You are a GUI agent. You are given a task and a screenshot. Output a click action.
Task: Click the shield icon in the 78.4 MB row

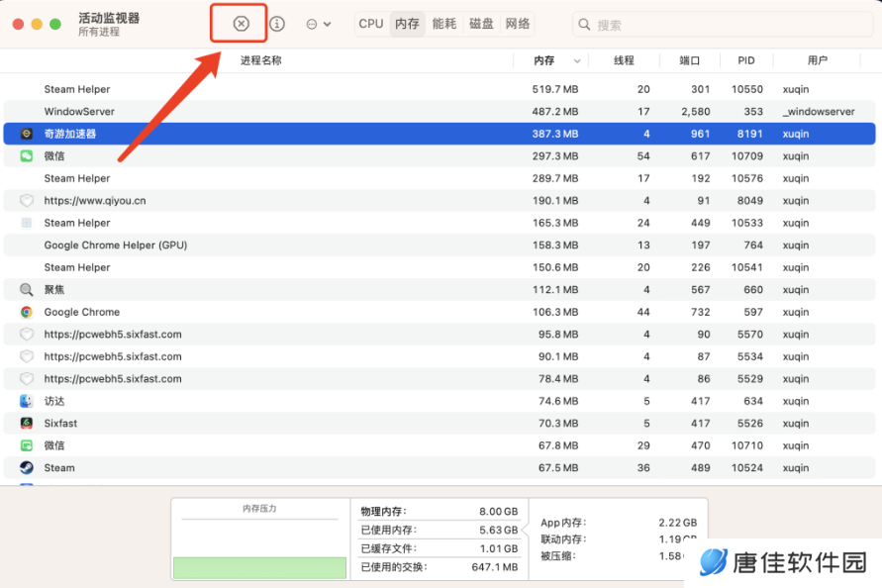coord(27,379)
